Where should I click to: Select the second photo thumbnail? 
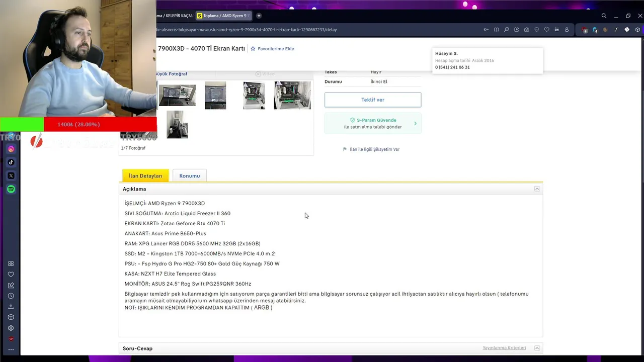[x=215, y=96]
